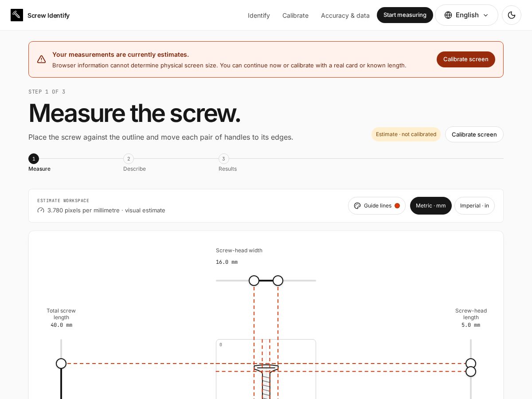Click the Screw-head length label
This screenshot has height=399, width=532.
tap(471, 314)
